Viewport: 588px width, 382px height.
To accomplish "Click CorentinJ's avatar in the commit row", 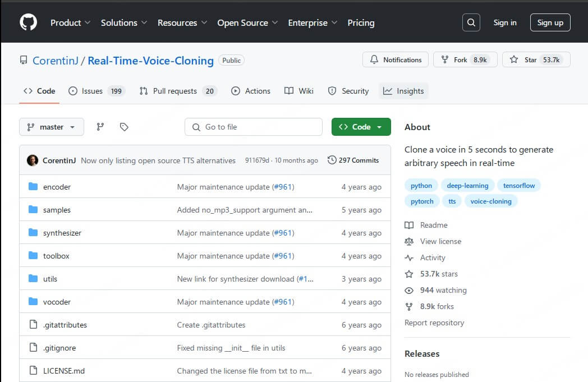I will click(33, 160).
